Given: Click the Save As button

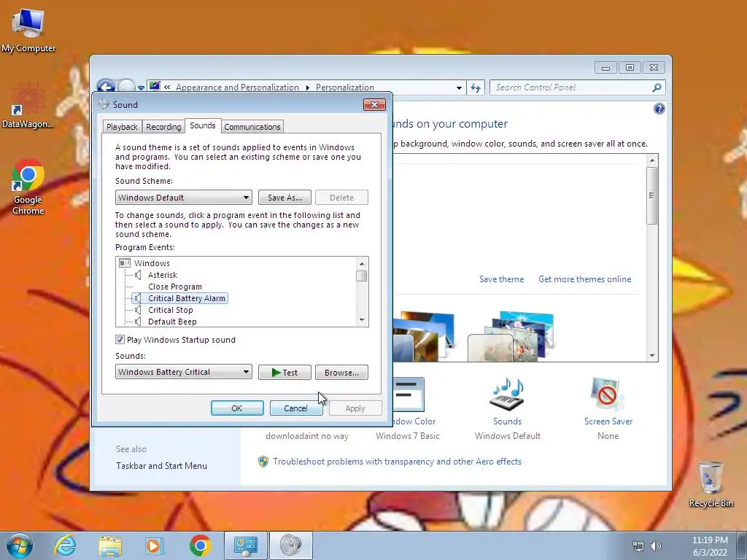Looking at the screenshot, I should tap(285, 198).
